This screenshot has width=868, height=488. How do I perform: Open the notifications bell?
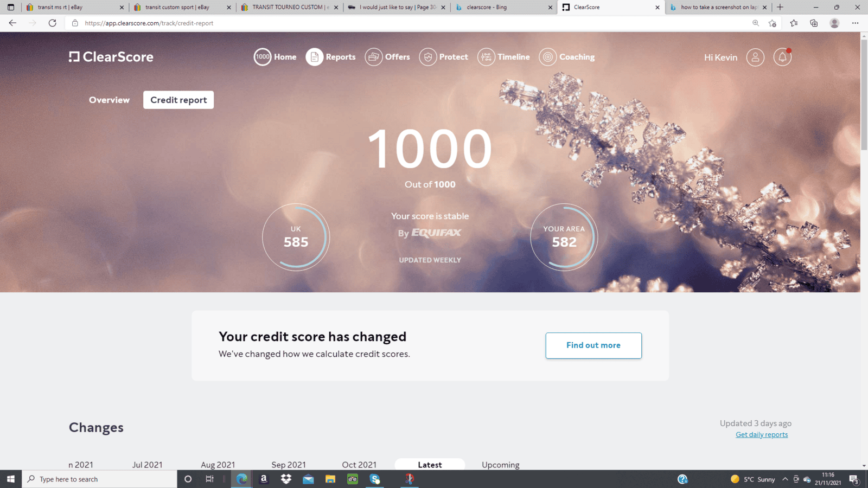[x=782, y=57]
